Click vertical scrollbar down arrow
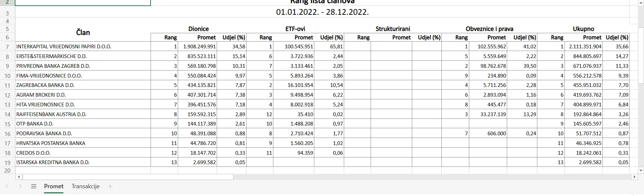The image size is (644, 196). click(641, 170)
